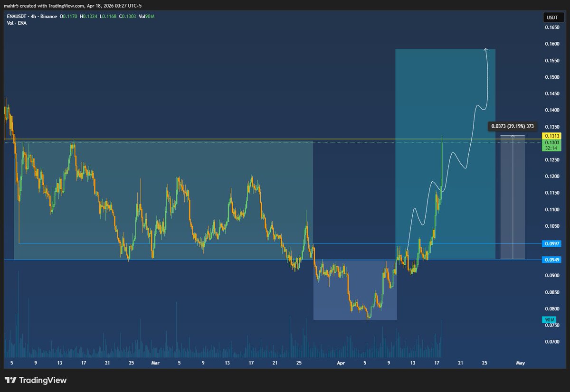The width and height of the screenshot is (570, 392).
Task: Click the blue 0.0997 price line label
Action: (x=552, y=243)
